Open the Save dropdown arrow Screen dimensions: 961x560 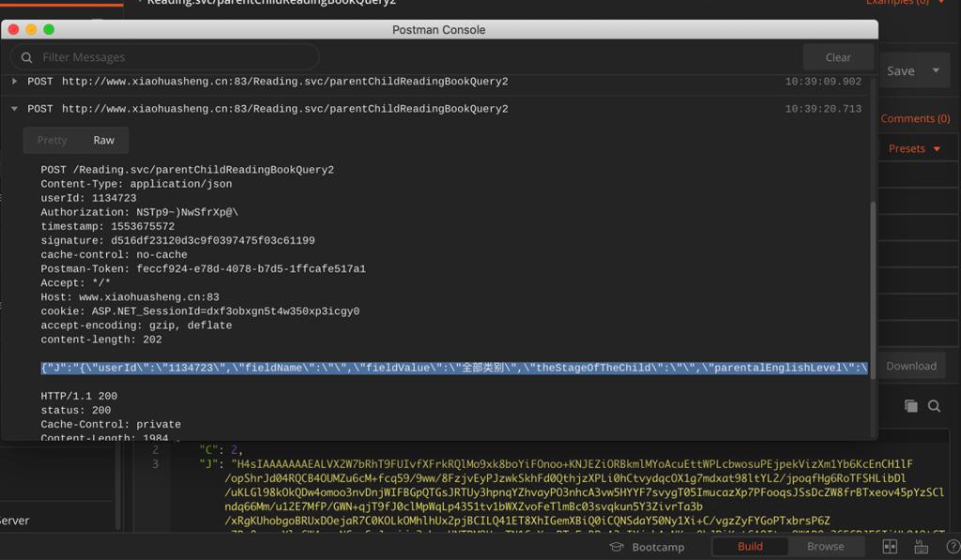(936, 70)
